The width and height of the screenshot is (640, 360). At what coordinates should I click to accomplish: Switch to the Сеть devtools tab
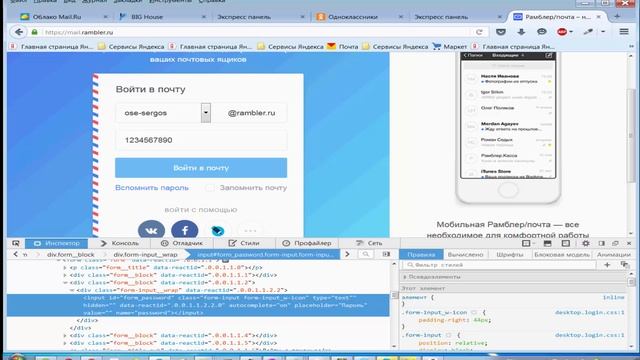(369, 243)
